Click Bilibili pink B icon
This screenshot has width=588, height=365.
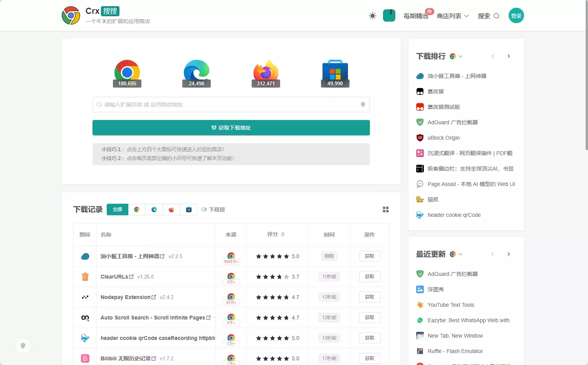(85, 358)
